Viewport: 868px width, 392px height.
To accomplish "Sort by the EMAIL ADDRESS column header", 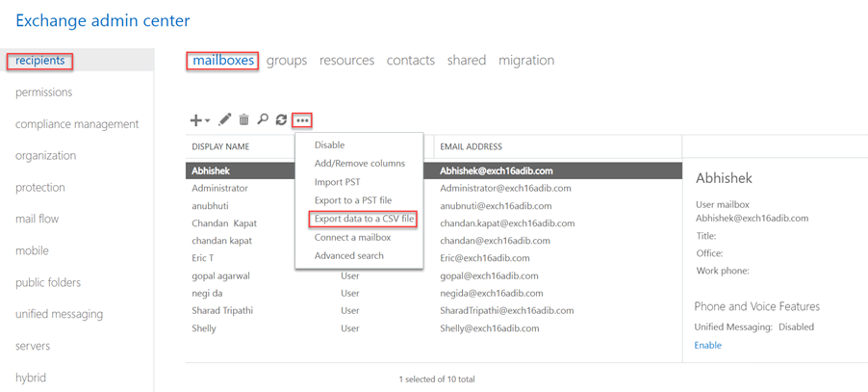I will (x=472, y=146).
